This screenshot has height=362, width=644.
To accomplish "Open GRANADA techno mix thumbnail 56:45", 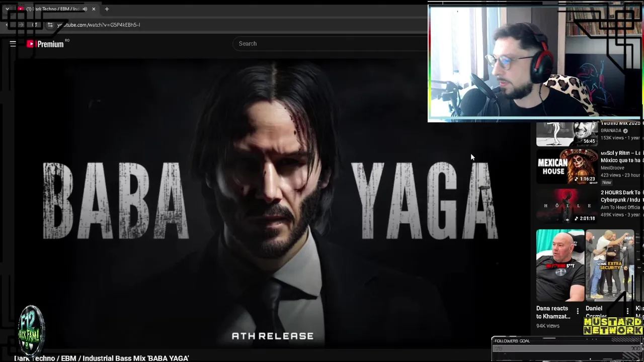I will (567, 133).
